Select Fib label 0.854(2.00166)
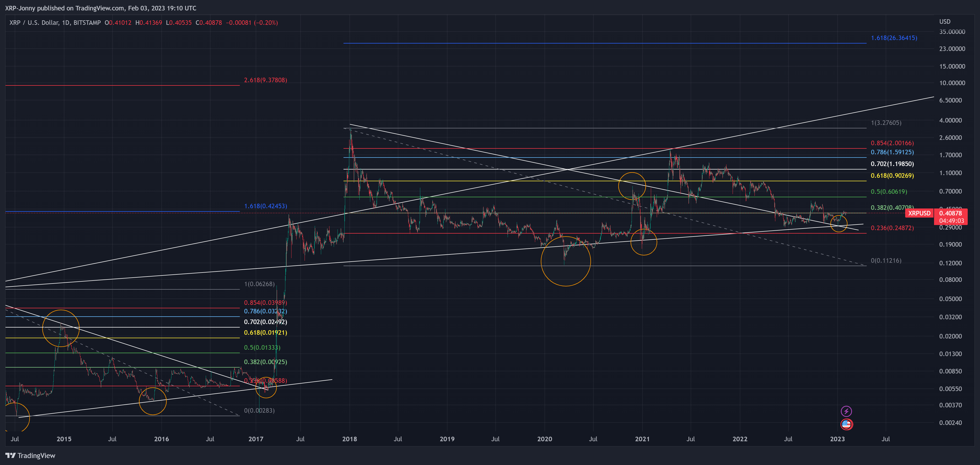980x465 pixels. point(892,143)
